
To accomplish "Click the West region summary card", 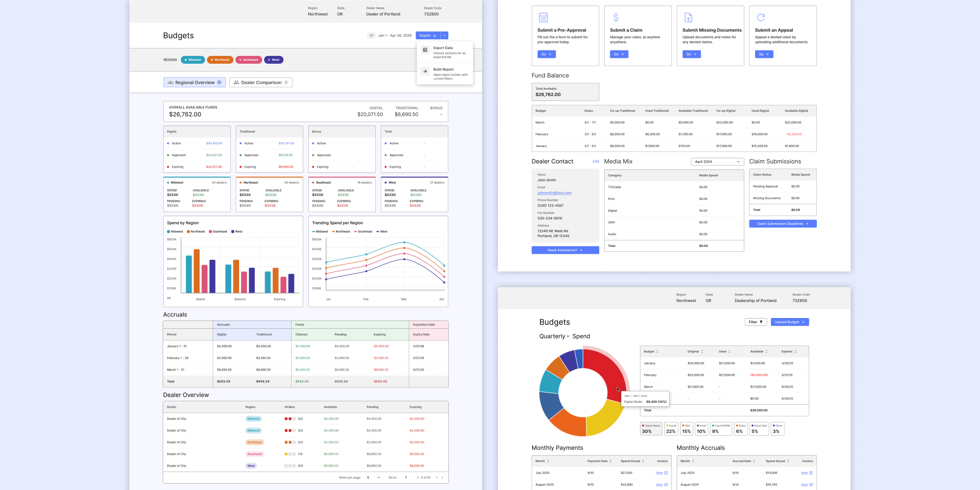I will pyautogui.click(x=414, y=194).
